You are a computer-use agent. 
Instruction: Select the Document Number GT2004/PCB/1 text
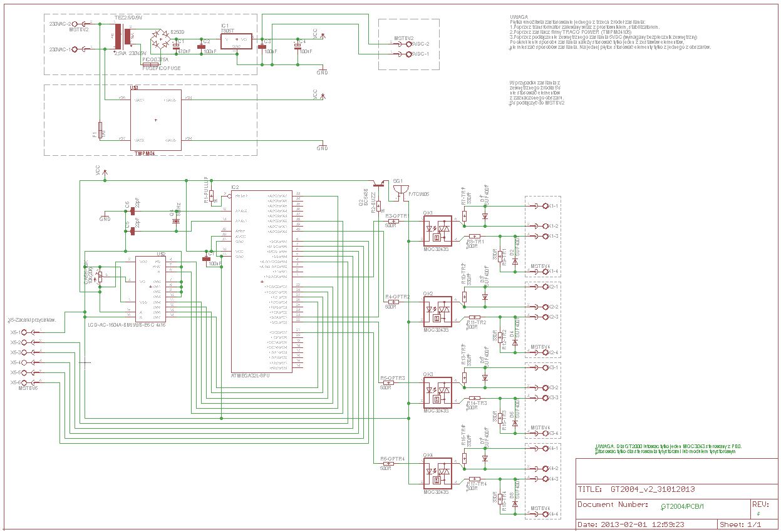682,506
